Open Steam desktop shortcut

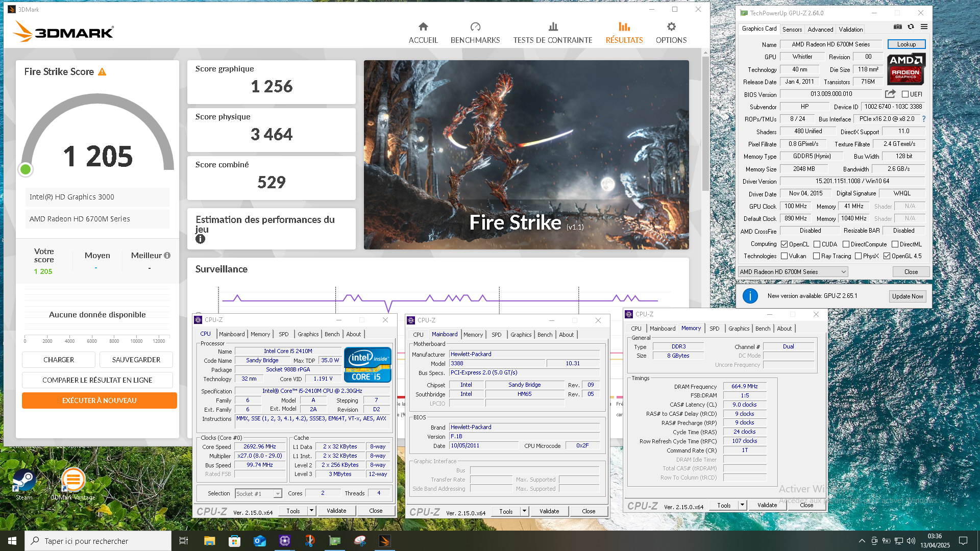tap(24, 485)
